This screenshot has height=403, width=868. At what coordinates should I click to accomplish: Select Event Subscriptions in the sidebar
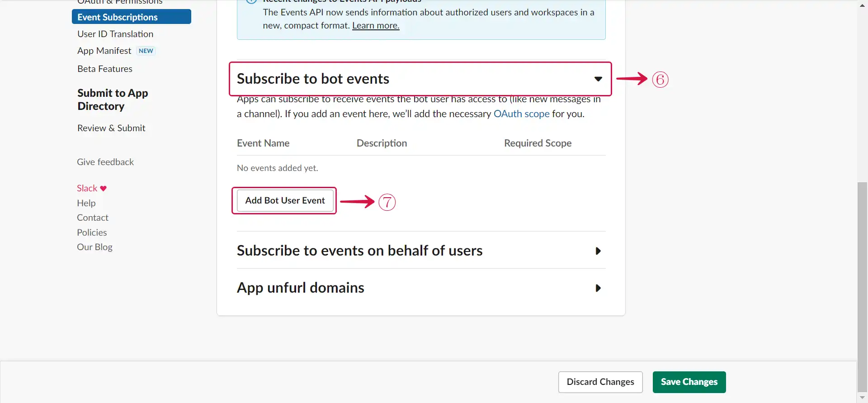[x=132, y=17]
